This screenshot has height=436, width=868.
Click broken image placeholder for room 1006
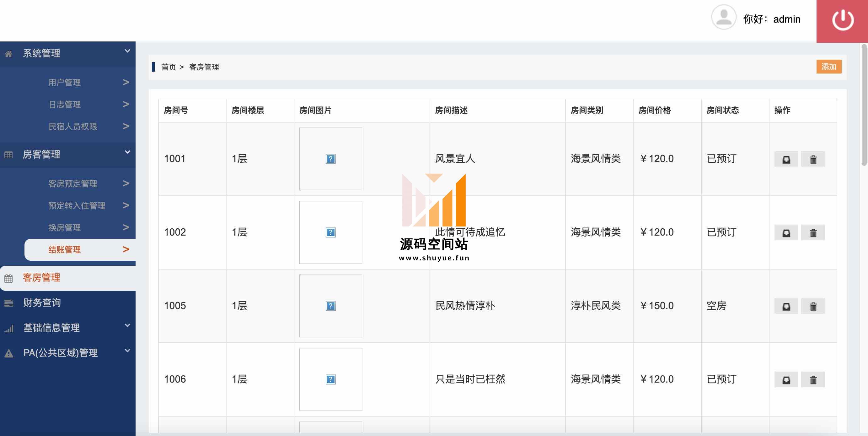pyautogui.click(x=330, y=379)
